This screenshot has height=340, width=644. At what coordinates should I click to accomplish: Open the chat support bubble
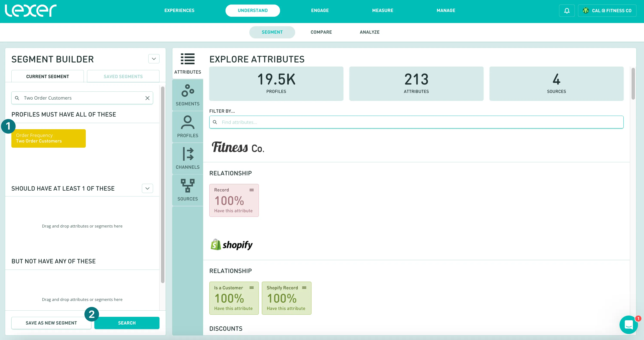(x=628, y=325)
